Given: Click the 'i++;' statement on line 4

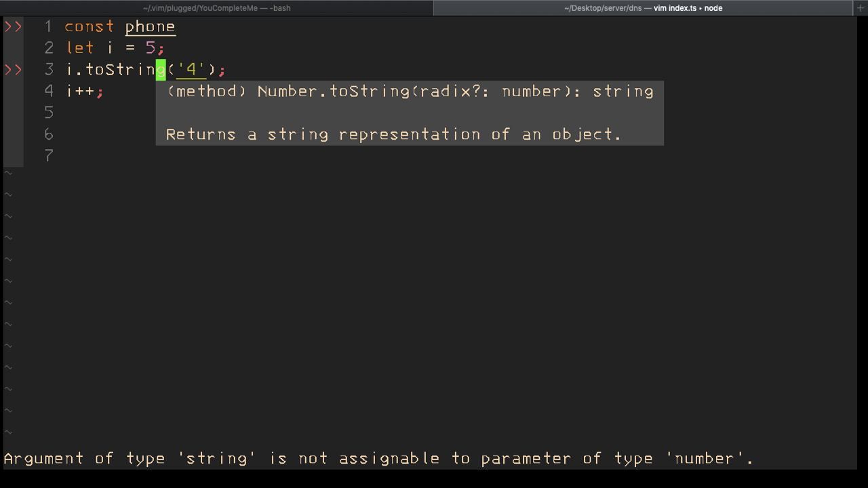Looking at the screenshot, I should tap(85, 91).
